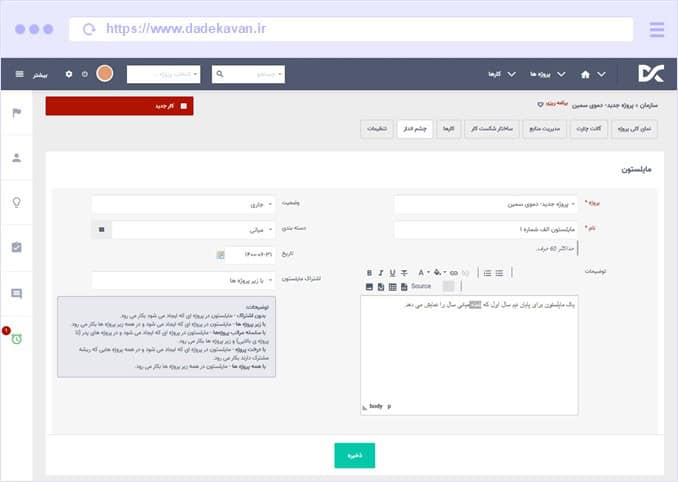Click the settings gear in top bar
This screenshot has width=678, height=482.
(69, 74)
